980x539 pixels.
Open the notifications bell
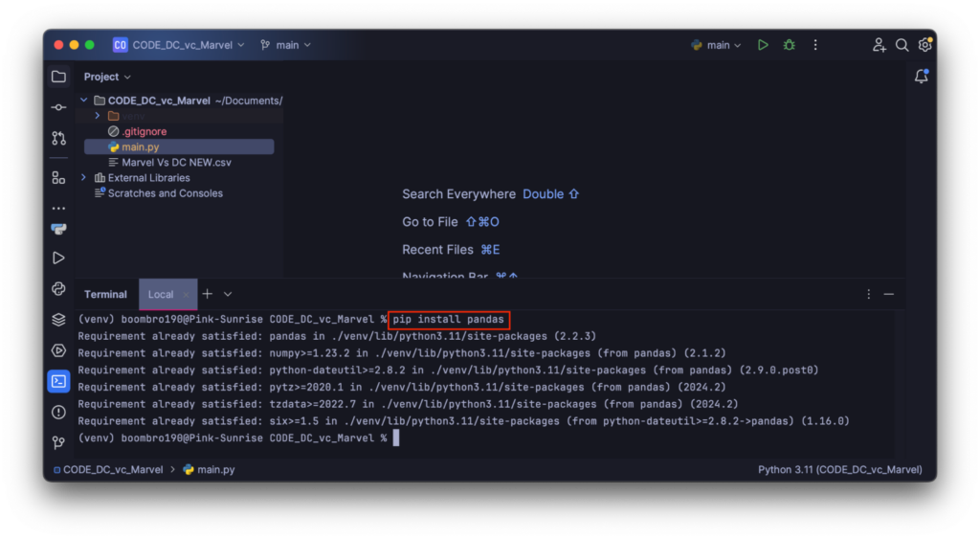click(x=921, y=77)
